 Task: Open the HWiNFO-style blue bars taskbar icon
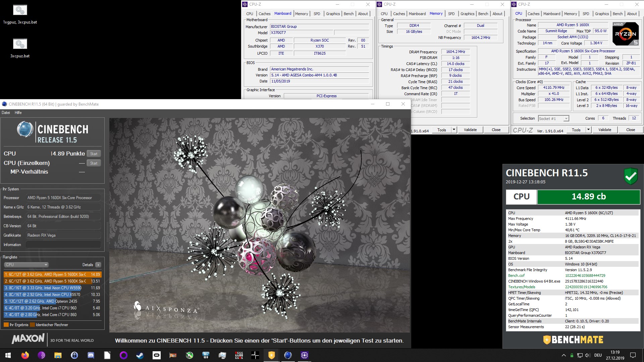click(206, 355)
